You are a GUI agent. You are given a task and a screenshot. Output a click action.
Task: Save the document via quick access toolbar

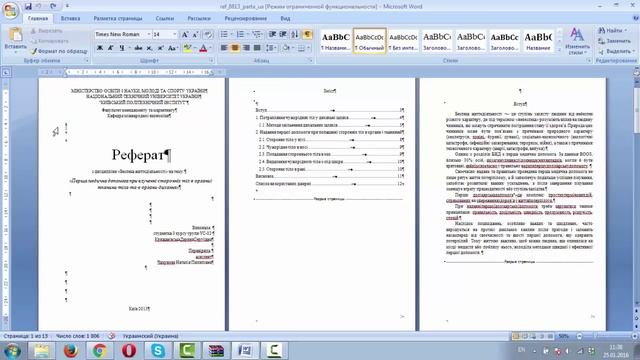tap(28, 6)
